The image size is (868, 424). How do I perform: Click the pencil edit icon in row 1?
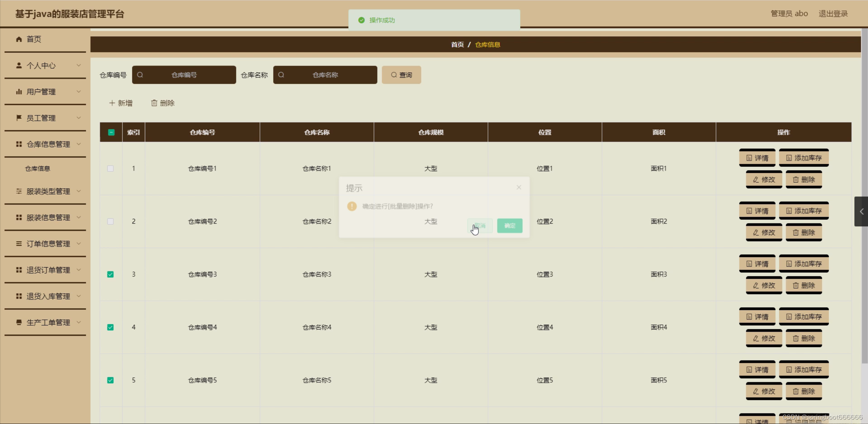tap(756, 180)
